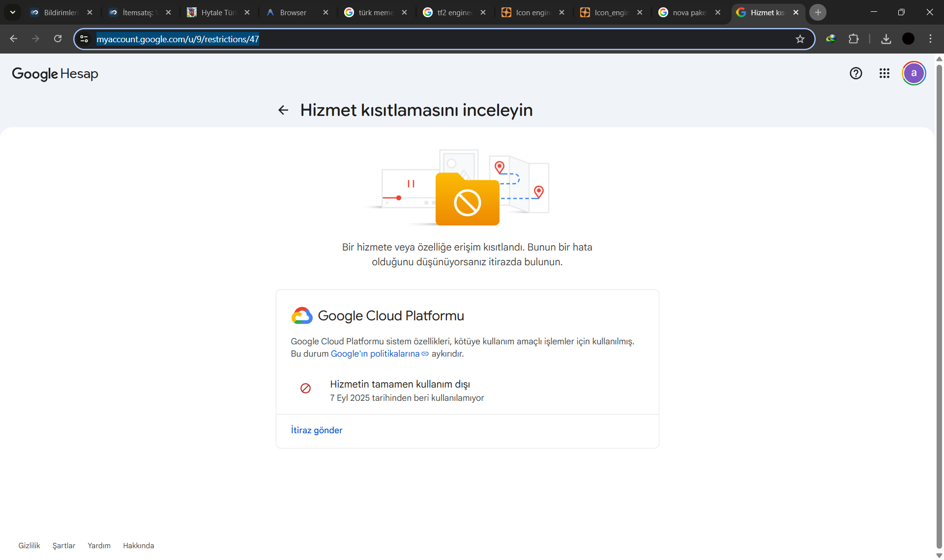The height and width of the screenshot is (560, 944).
Task: Click the Google Cloud Platformu heading
Action: 391,316
